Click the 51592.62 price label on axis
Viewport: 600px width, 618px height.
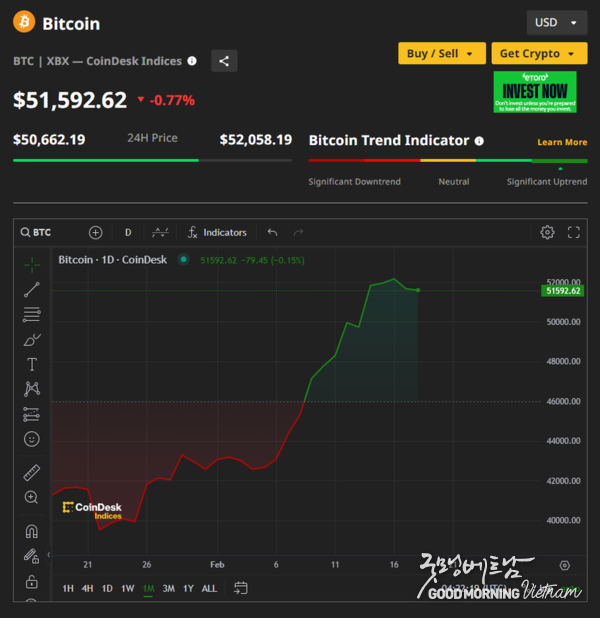pyautogui.click(x=563, y=291)
